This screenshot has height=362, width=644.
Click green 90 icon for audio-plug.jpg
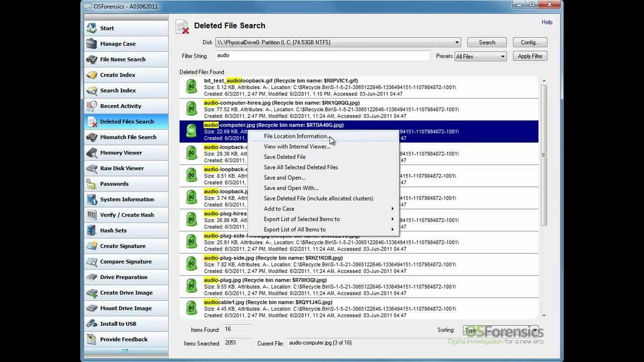point(191,286)
